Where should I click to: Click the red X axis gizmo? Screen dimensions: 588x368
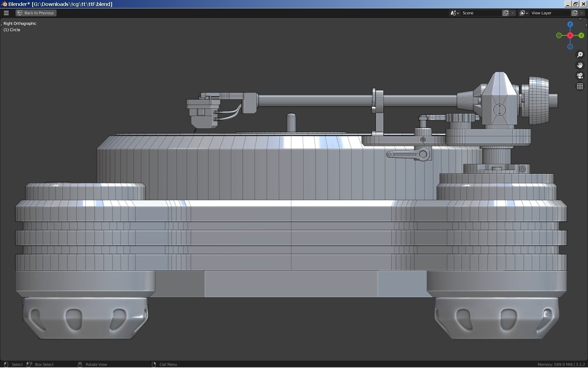(x=570, y=35)
